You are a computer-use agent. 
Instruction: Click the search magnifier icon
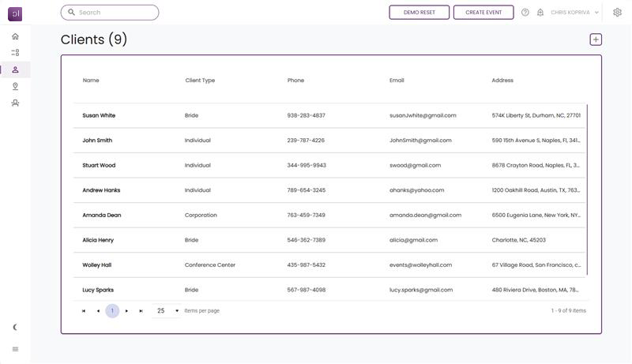(71, 12)
